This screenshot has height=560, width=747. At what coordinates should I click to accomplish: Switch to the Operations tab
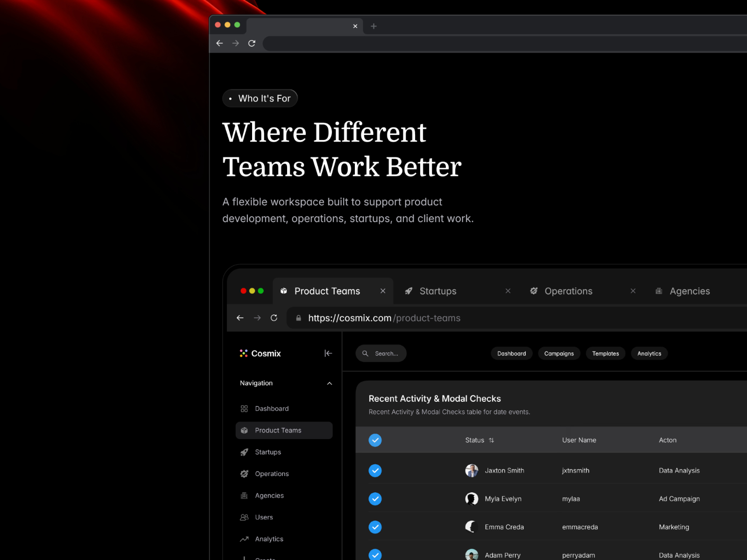(568, 291)
